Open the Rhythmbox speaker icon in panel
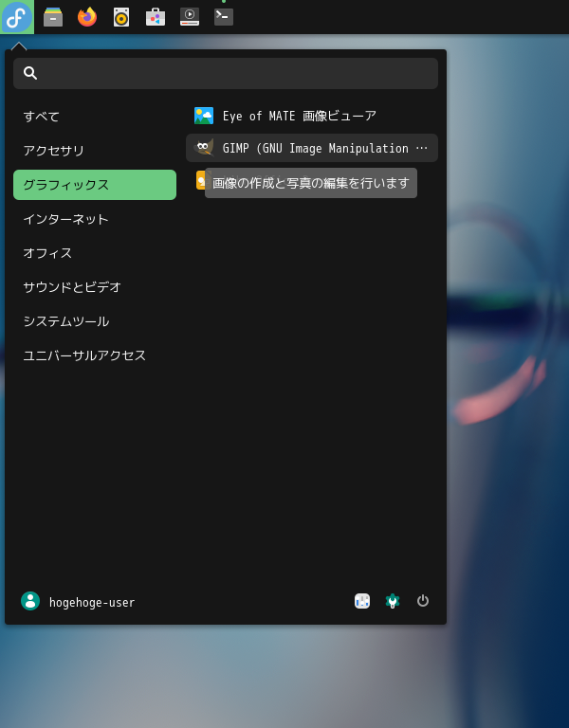The image size is (569, 728). click(121, 17)
